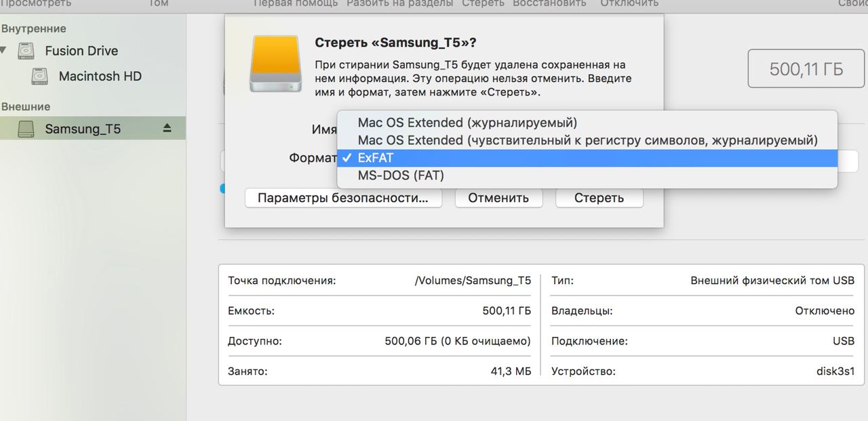This screenshot has height=421, width=868.
Task: Click the orange external drive dialog icon
Action: [x=275, y=64]
